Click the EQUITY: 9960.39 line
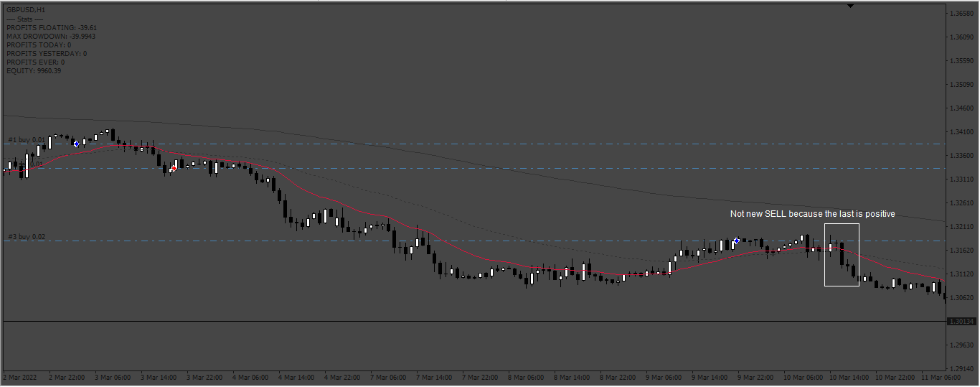The image size is (980, 387). pos(34,70)
